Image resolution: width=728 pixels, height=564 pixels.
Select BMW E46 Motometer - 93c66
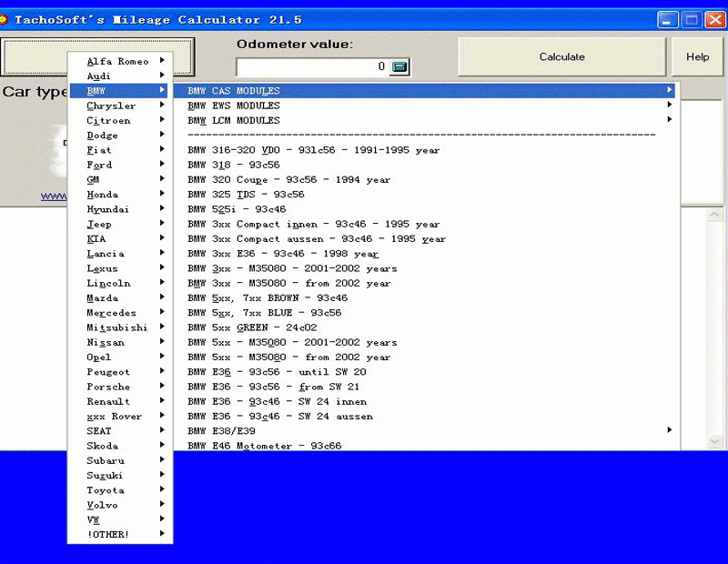tap(265, 446)
